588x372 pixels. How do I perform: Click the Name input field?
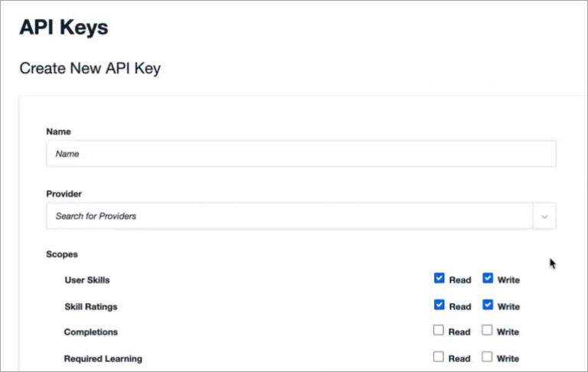click(x=300, y=154)
